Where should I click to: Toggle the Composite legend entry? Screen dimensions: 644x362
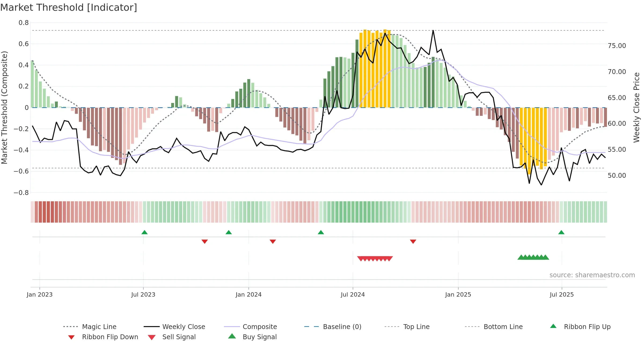(250, 327)
